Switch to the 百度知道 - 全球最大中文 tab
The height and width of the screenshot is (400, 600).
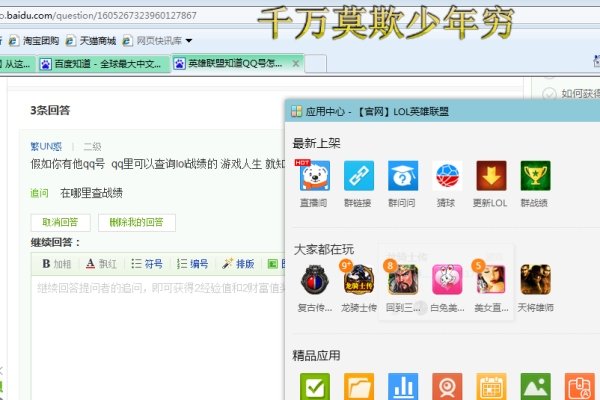coord(103,64)
